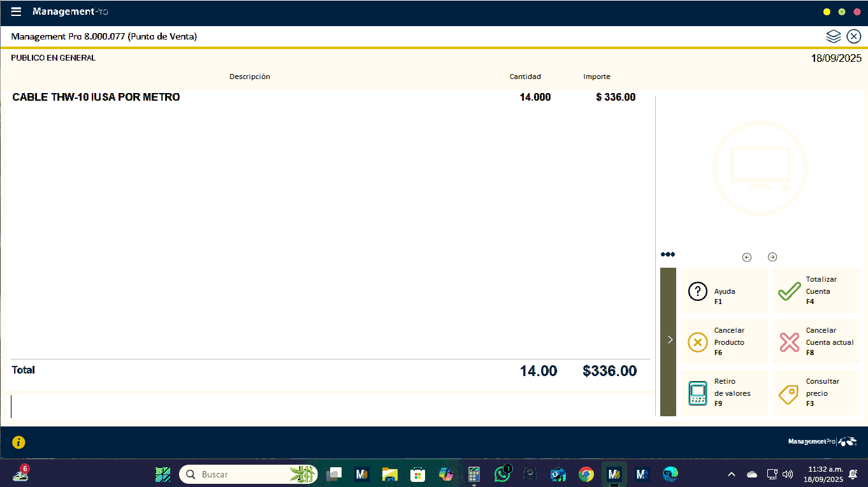868x487 pixels.
Task: Click the Descripción column header
Action: pos(249,76)
